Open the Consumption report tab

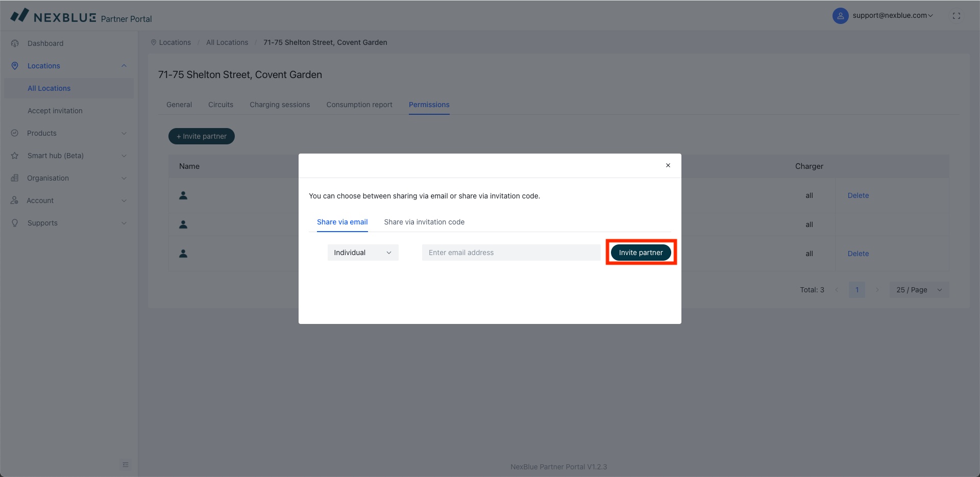click(359, 105)
